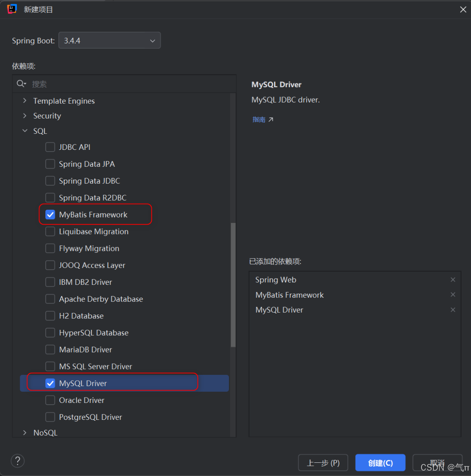The width and height of the screenshot is (471, 476).
Task: Select the Security tree label
Action: click(47, 116)
